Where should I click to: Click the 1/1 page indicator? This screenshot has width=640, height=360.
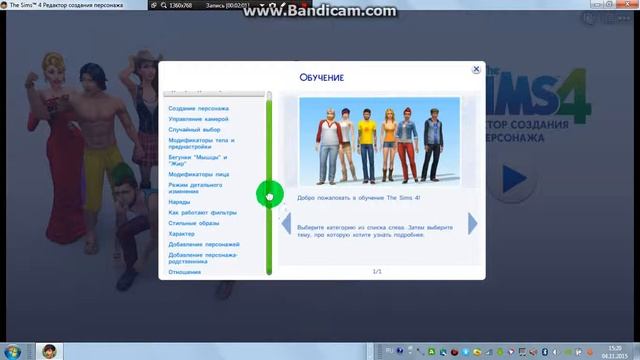pyautogui.click(x=377, y=271)
